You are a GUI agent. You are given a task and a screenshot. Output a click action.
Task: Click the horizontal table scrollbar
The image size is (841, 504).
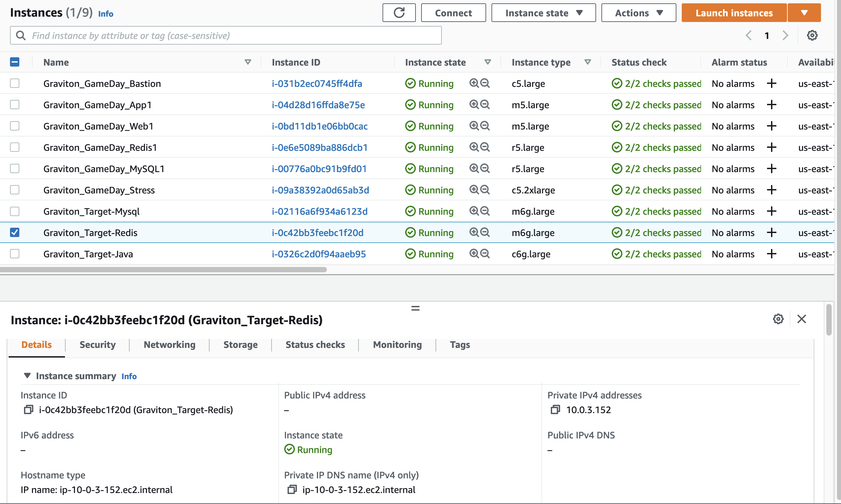click(163, 270)
